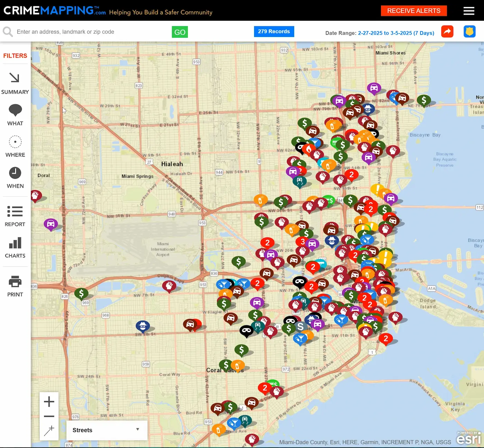
Task: Click the green dollar marker near NE 79th St
Action: coord(424,100)
